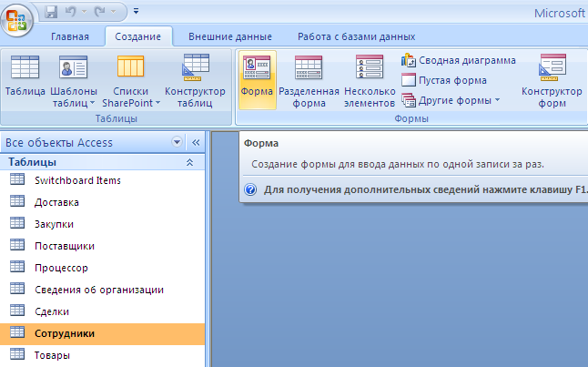Select the Сотрудники table
The height and width of the screenshot is (367, 588).
102,333
